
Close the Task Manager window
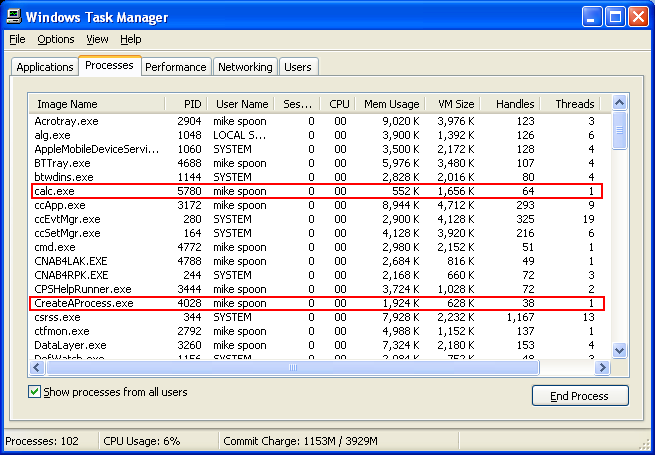click(x=638, y=17)
